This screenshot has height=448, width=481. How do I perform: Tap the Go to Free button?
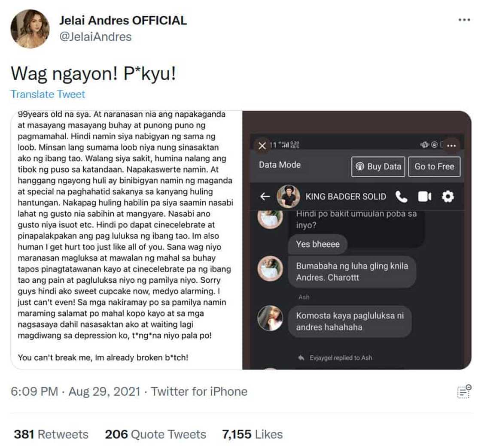pos(434,166)
